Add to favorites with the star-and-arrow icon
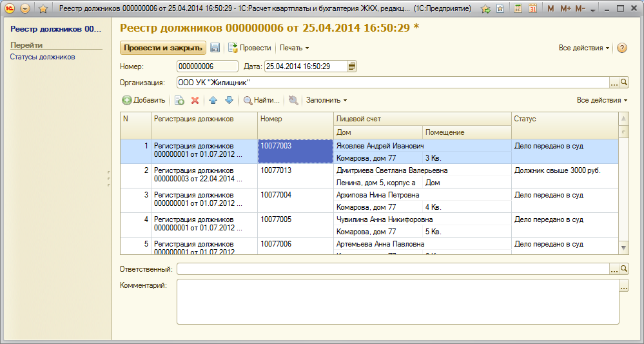Viewport: 644px width, 344px height. pyautogui.click(x=485, y=8)
